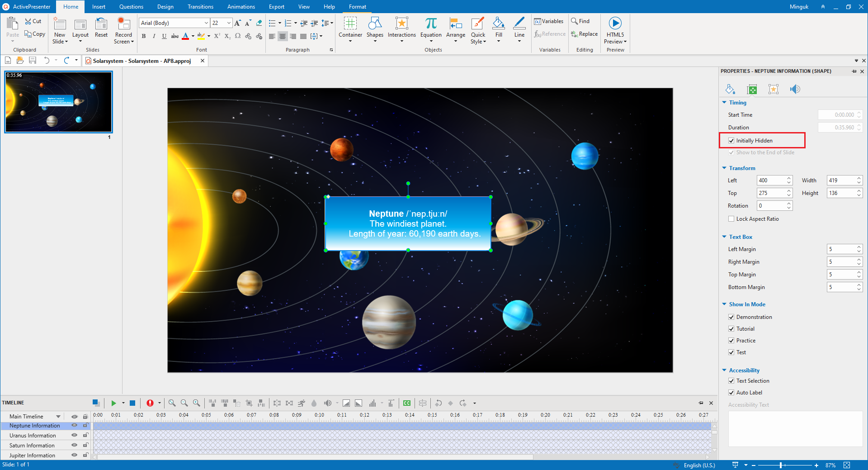Click the timeline record button
This screenshot has height=470, width=868.
(150, 403)
